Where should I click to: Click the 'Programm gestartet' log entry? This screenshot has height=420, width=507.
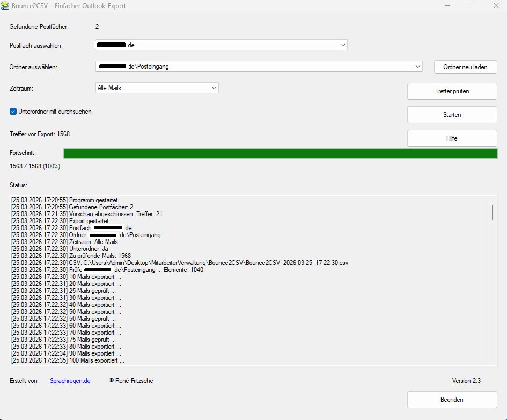tap(65, 200)
